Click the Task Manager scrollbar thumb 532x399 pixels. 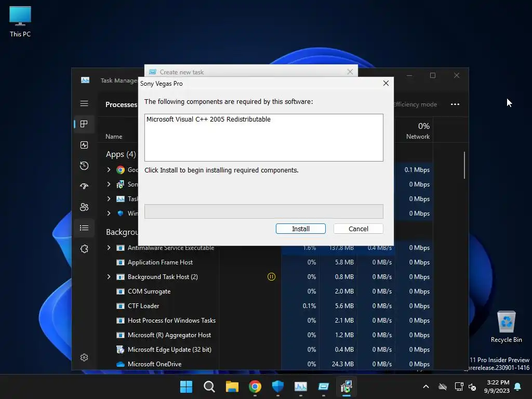point(464,165)
